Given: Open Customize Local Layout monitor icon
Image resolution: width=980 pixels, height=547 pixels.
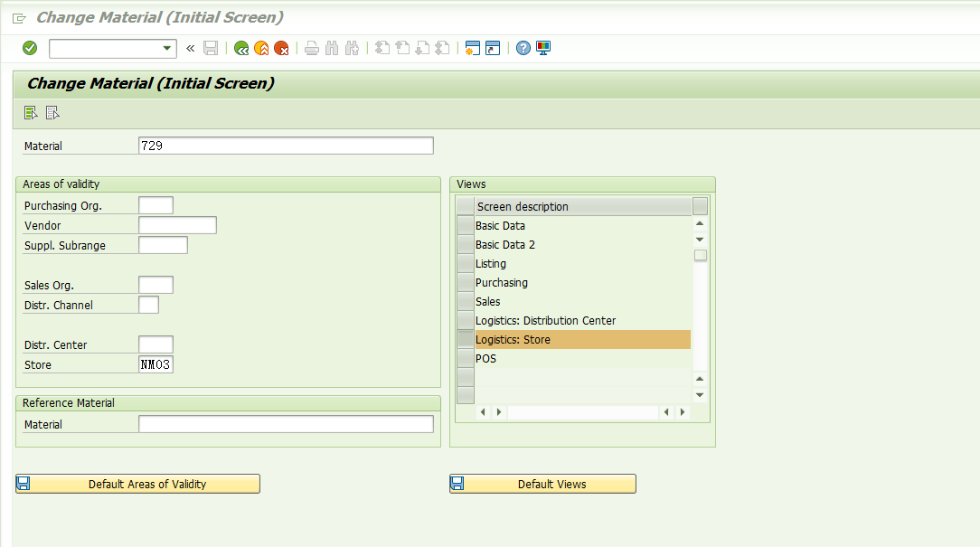Looking at the screenshot, I should click(x=543, y=48).
